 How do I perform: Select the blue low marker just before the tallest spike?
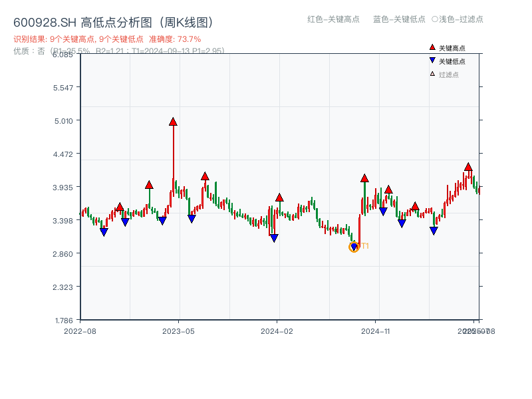point(162,221)
